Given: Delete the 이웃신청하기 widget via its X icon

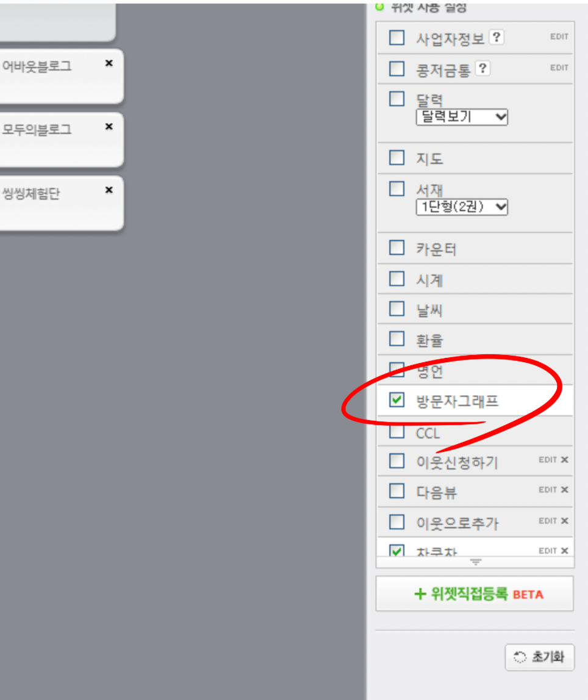Looking at the screenshot, I should [565, 459].
